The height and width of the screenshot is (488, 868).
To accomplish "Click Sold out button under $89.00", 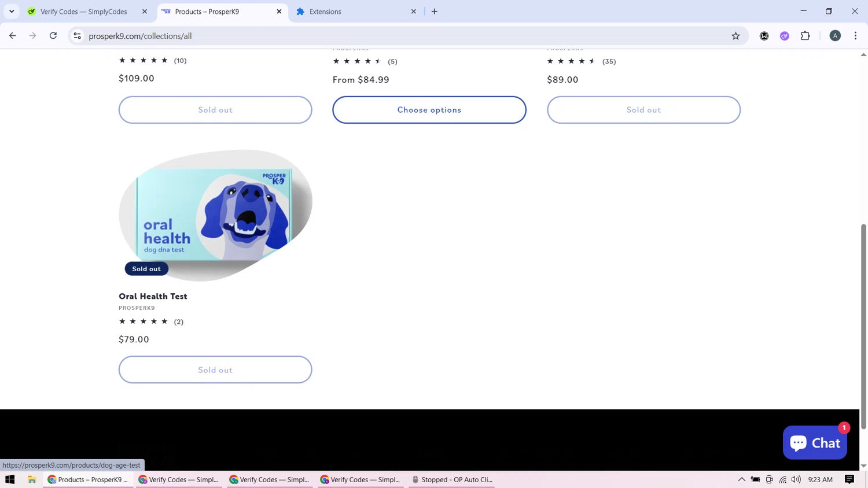I will (643, 110).
